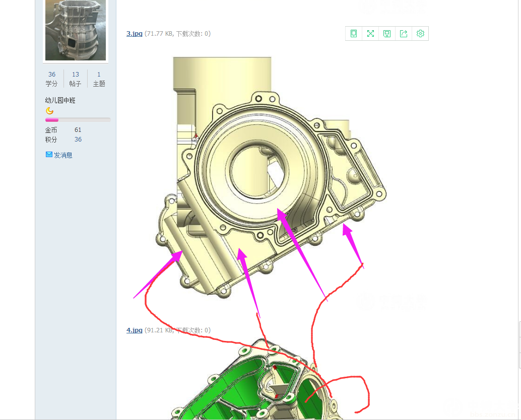The width and height of the screenshot is (521, 420).
Task: Click the user avatar photo
Action: pos(76,29)
